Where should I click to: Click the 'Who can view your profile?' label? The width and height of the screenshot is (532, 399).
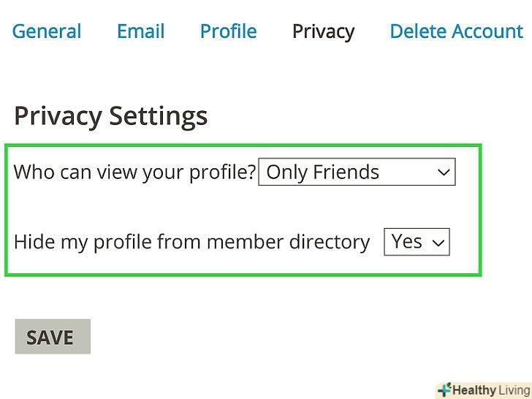coord(134,172)
